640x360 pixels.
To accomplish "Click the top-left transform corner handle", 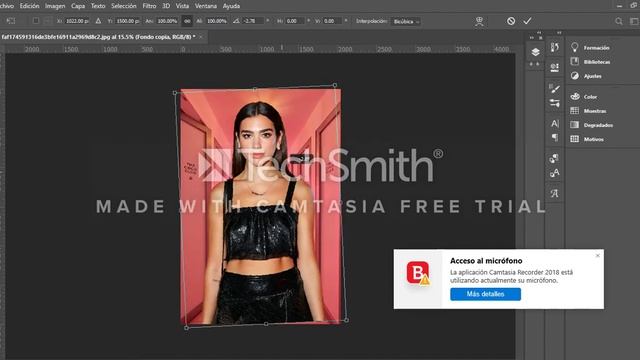I will pos(175,93).
